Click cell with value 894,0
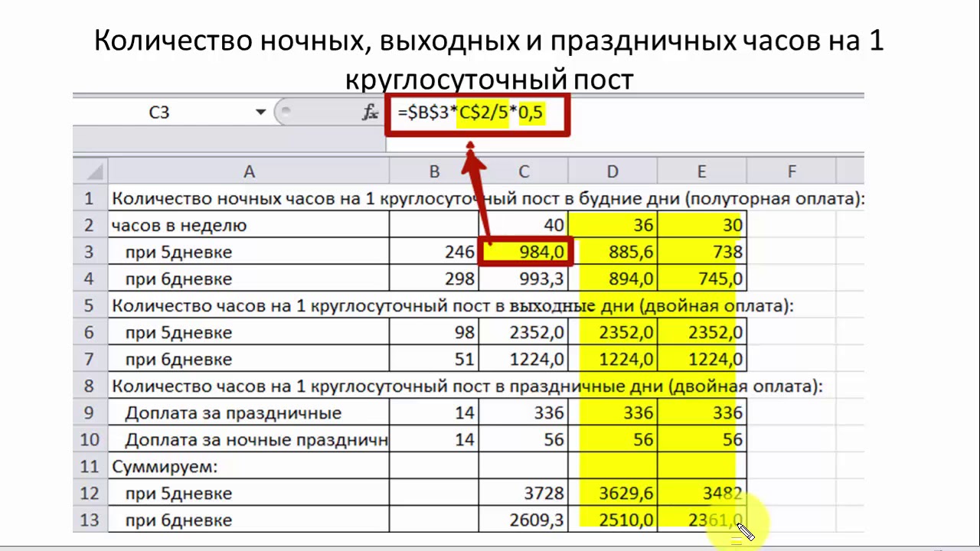Viewport: 980px width, 551px height. (612, 279)
